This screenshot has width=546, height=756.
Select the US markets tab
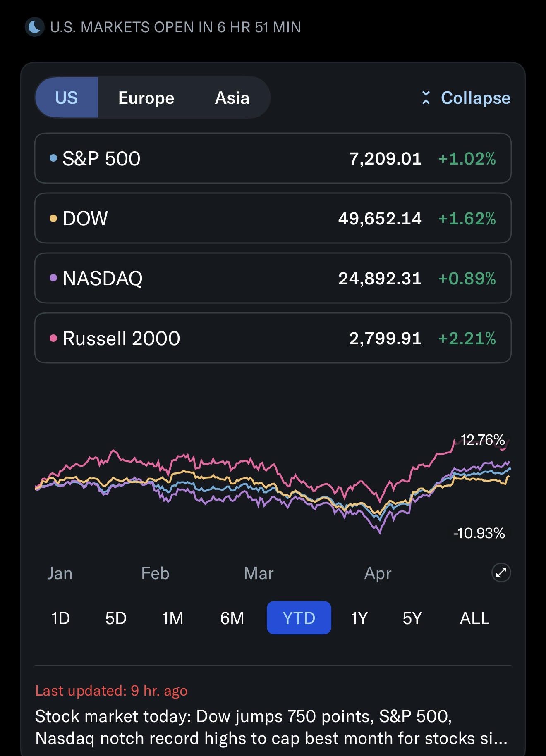[x=67, y=98]
